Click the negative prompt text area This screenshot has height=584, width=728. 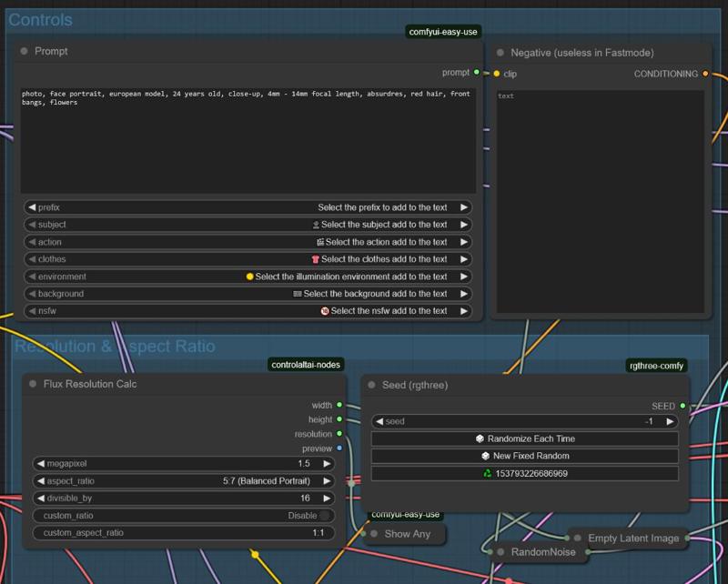click(x=601, y=201)
